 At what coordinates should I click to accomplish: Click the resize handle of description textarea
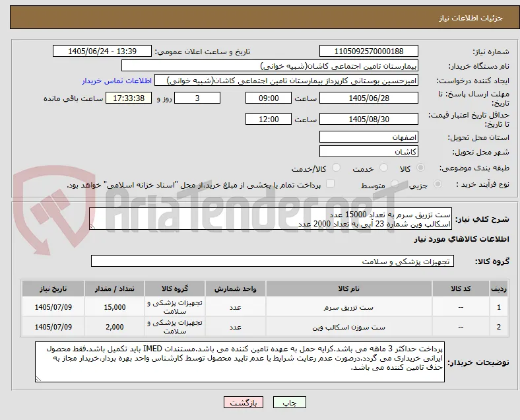point(92,227)
